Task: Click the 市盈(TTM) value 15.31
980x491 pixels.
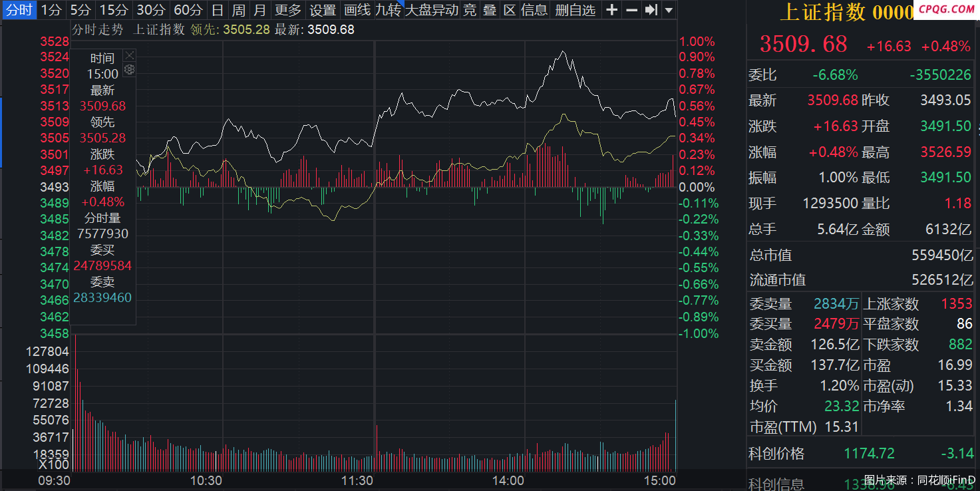Action: pyautogui.click(x=842, y=427)
